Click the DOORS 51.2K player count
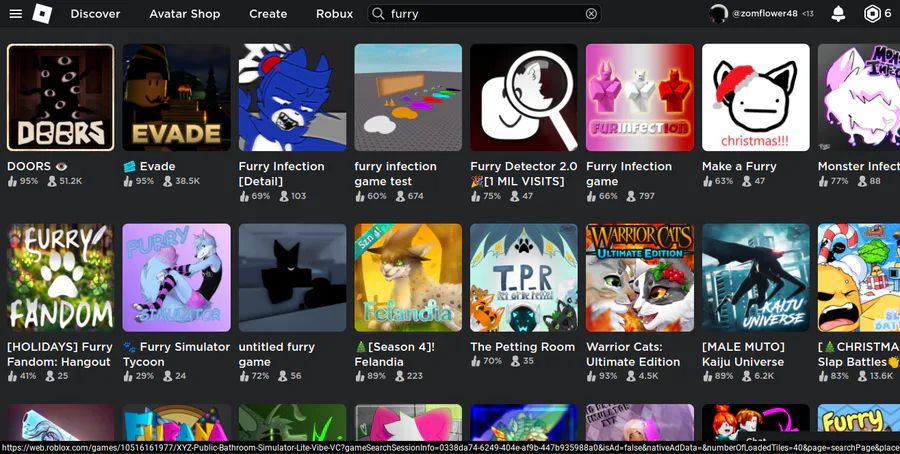This screenshot has height=454, width=900. 64,181
